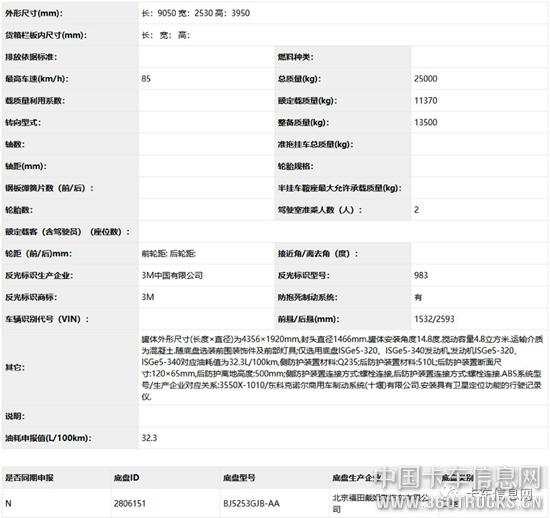Select the 说明 label
The image size is (550, 518).
coord(15,416)
